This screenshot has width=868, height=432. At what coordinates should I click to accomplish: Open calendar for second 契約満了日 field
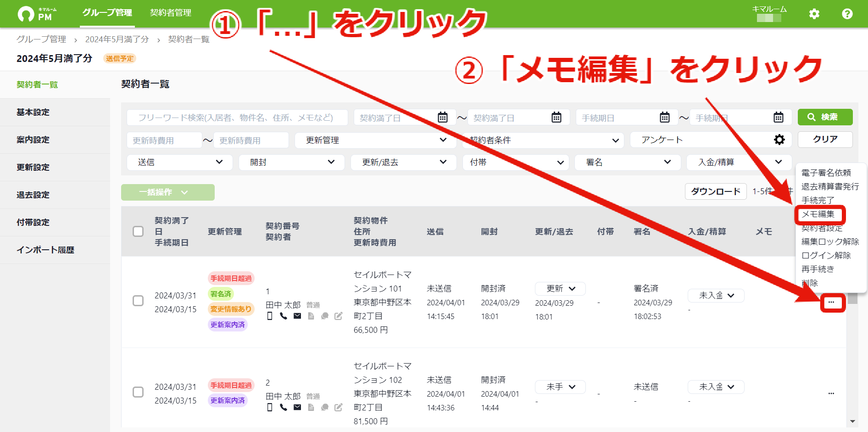click(x=556, y=118)
